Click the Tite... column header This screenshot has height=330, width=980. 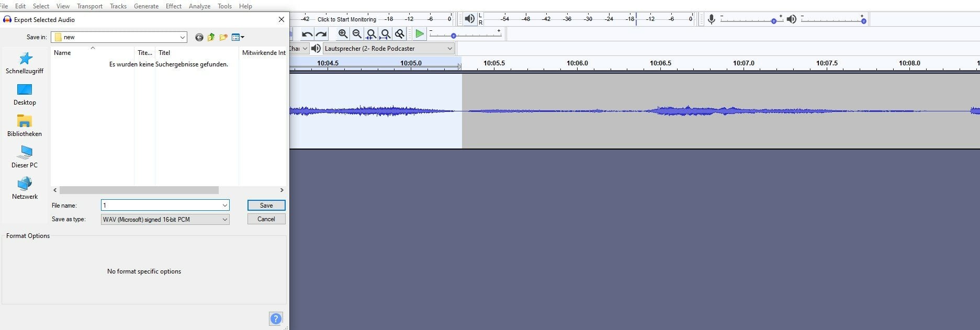[x=145, y=53]
